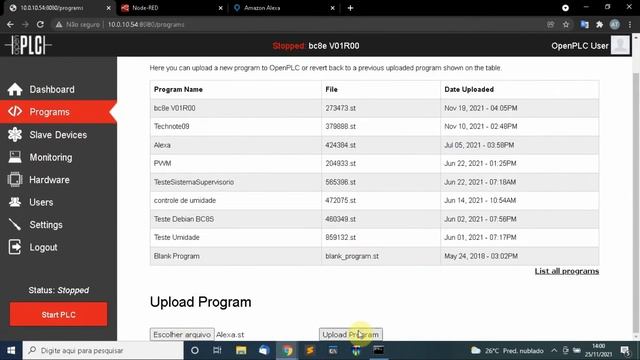Go back with the browser back arrow
The height and width of the screenshot is (360, 640).
pyautogui.click(x=10, y=24)
